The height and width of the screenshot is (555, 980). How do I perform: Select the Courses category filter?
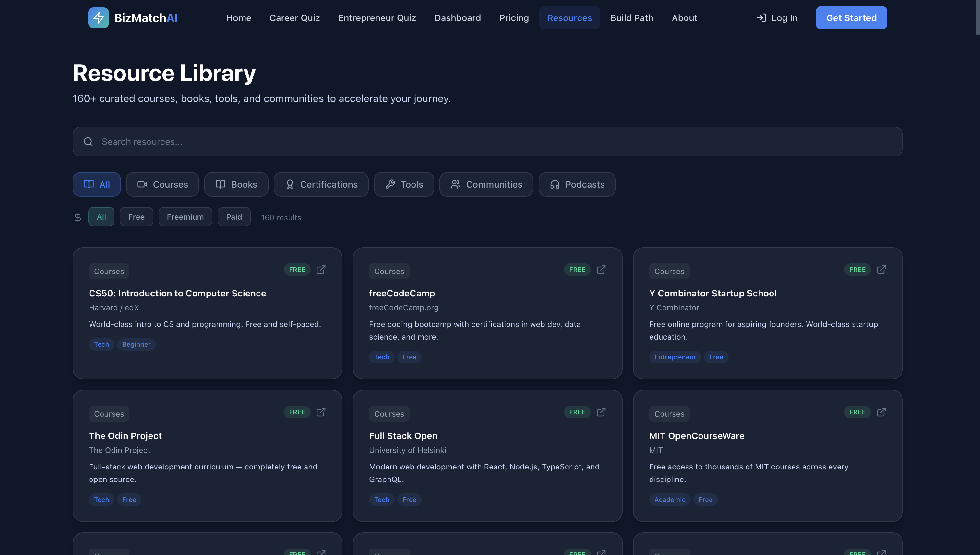coord(162,184)
